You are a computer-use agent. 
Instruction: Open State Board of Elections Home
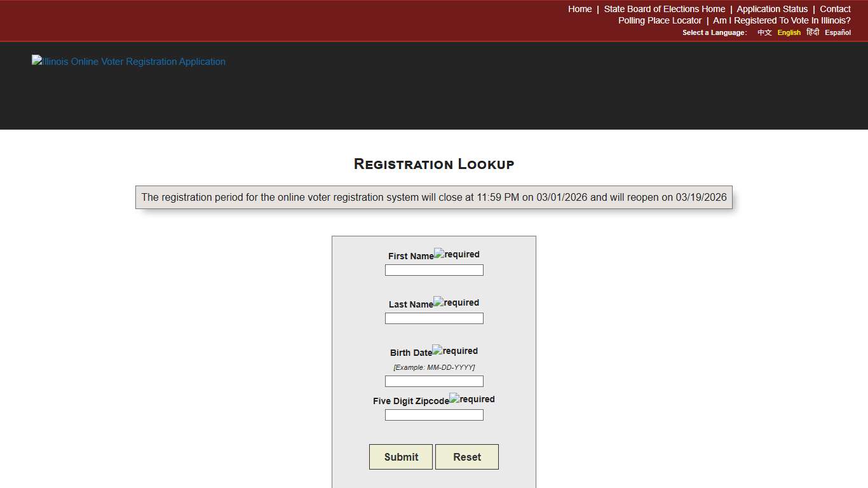tap(664, 9)
